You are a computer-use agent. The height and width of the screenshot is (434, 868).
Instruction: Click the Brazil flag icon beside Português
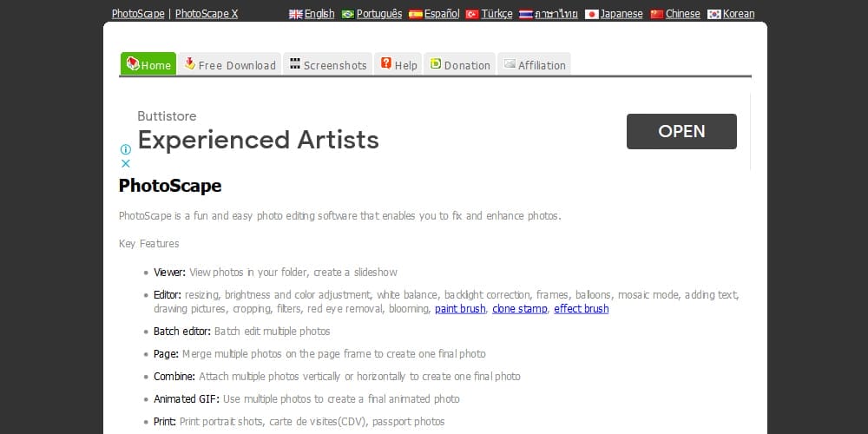point(348,15)
